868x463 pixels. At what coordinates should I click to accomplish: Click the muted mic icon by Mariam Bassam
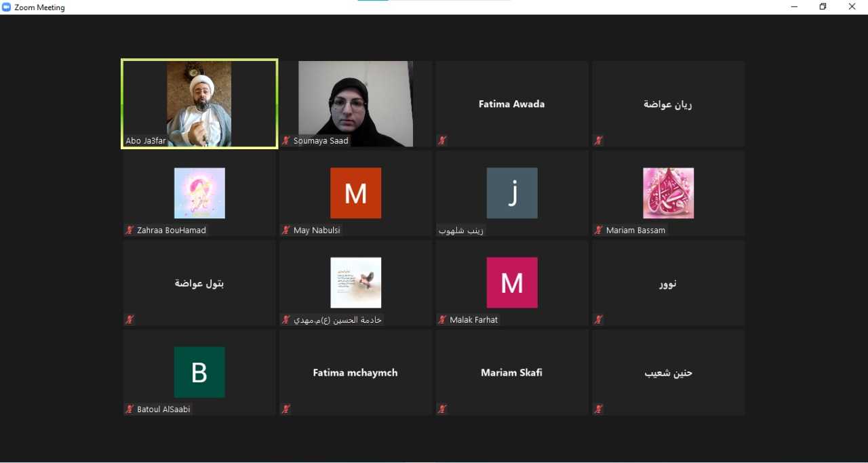(x=599, y=230)
